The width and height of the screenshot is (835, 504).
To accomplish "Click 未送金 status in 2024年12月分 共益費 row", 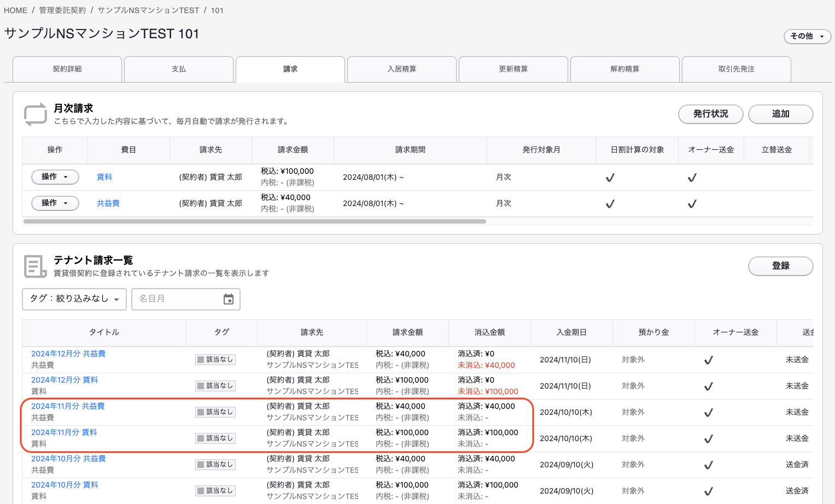I will pos(797,360).
